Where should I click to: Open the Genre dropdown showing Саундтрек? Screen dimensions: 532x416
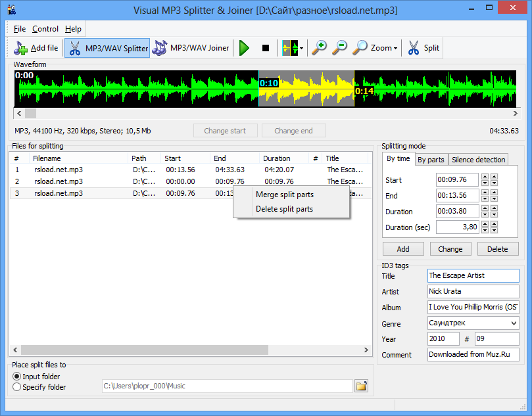[514, 323]
